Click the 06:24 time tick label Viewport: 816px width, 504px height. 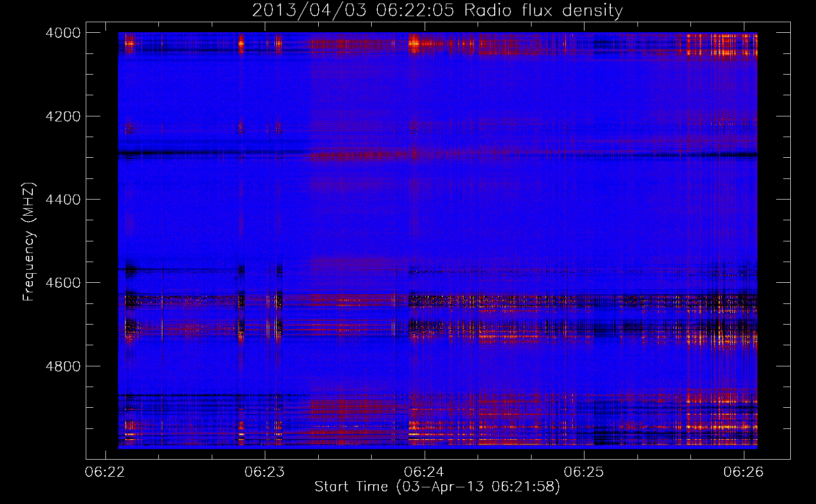tap(424, 472)
